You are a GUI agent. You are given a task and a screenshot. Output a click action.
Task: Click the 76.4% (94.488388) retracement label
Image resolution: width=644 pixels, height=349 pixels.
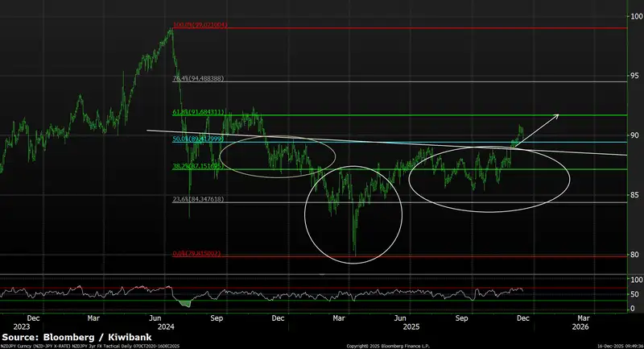198,78
